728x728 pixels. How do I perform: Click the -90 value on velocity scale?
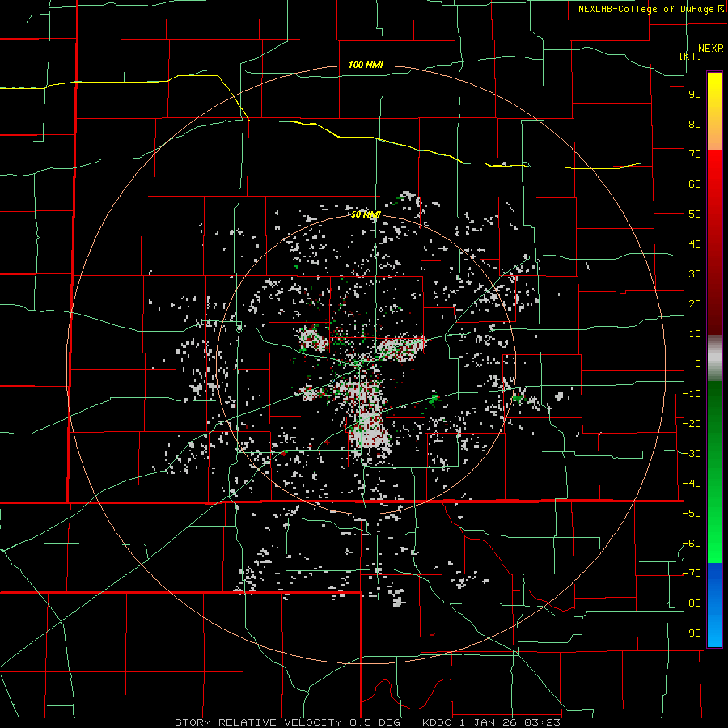(x=692, y=633)
